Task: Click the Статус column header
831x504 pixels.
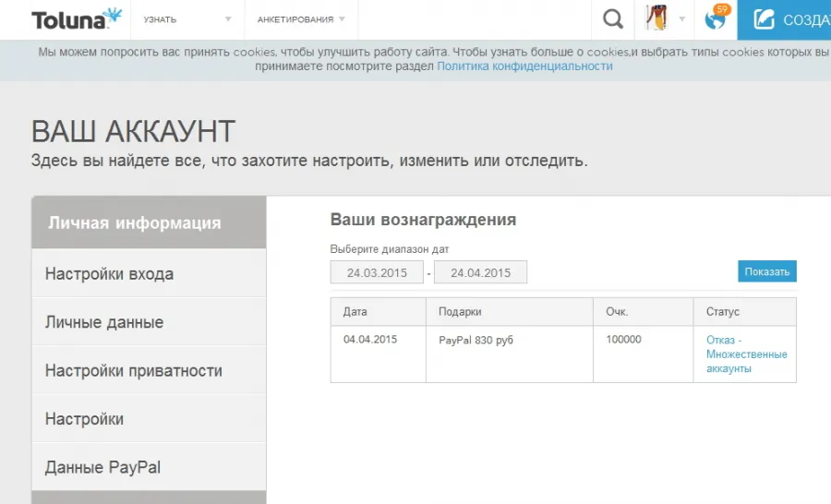Action: (x=744, y=312)
